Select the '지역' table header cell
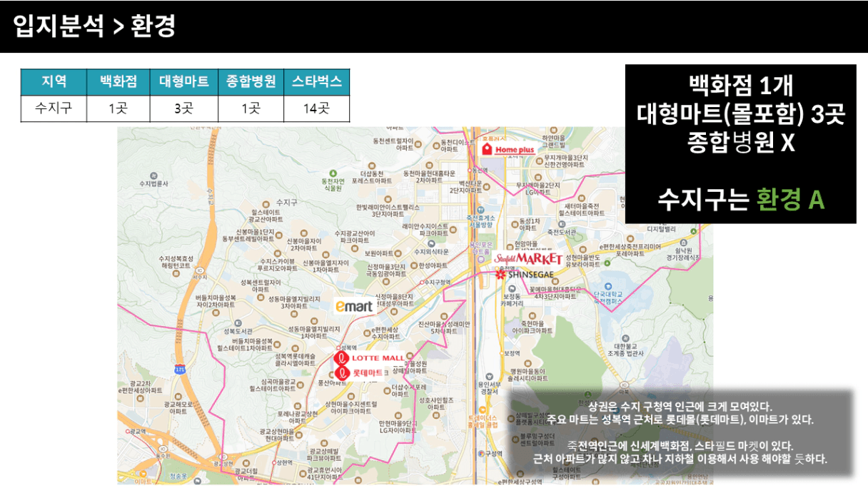868x488 pixels. tap(54, 81)
